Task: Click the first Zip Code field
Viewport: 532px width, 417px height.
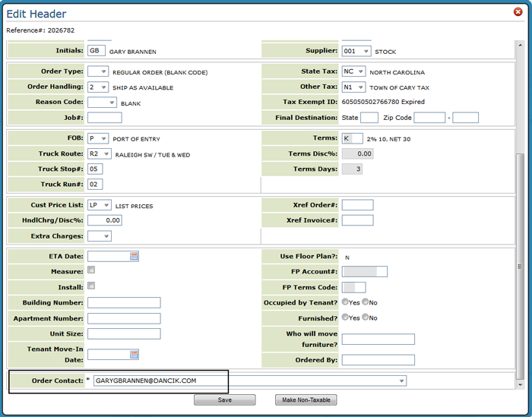Action: 429,118
